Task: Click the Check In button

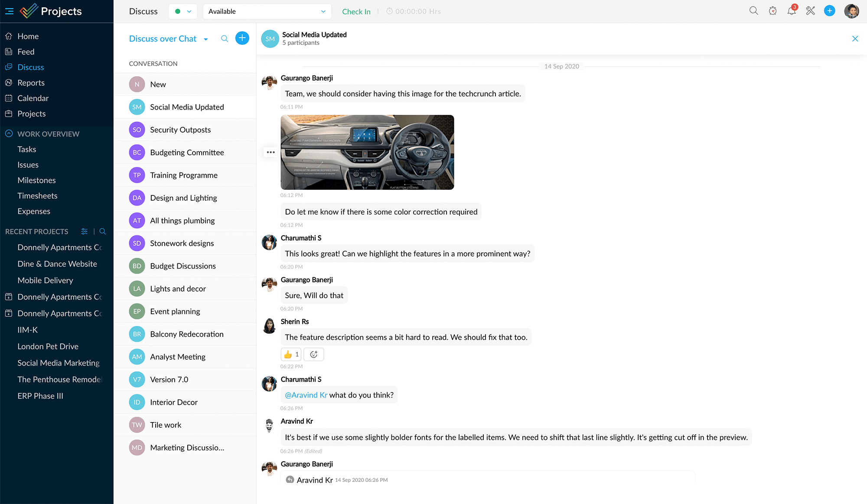Action: click(x=356, y=11)
